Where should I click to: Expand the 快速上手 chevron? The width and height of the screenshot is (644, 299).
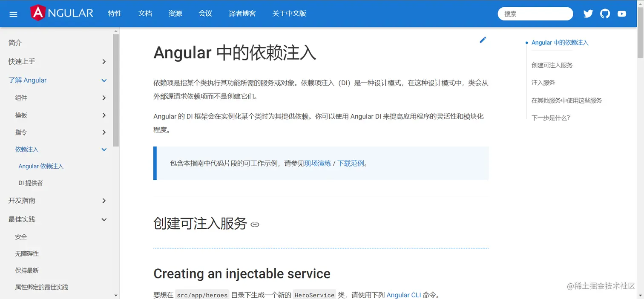104,62
